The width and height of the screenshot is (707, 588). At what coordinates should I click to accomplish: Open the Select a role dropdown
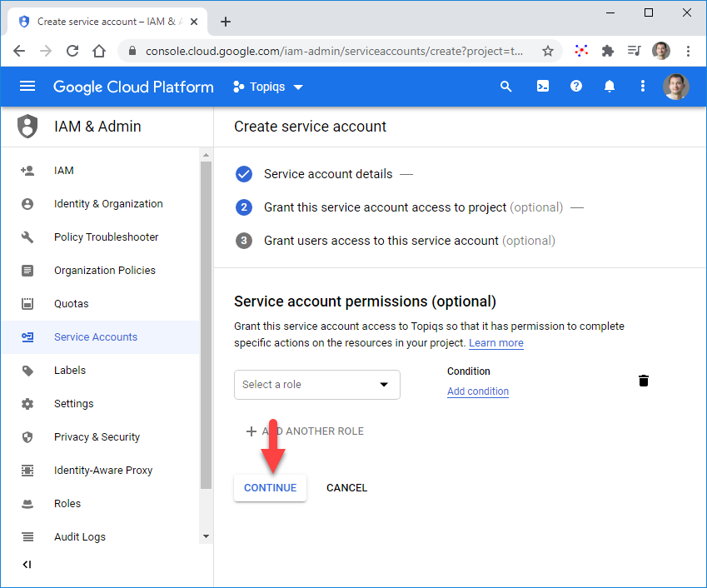coord(316,385)
